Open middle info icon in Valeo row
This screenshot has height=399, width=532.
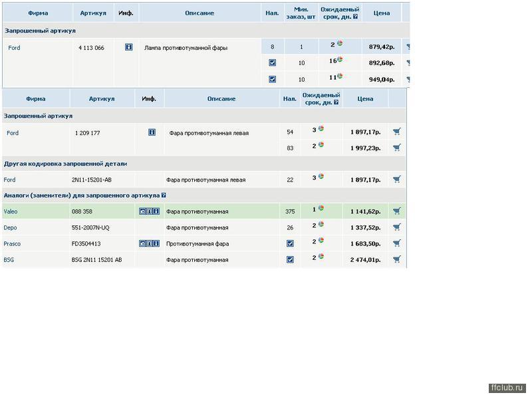point(149,211)
